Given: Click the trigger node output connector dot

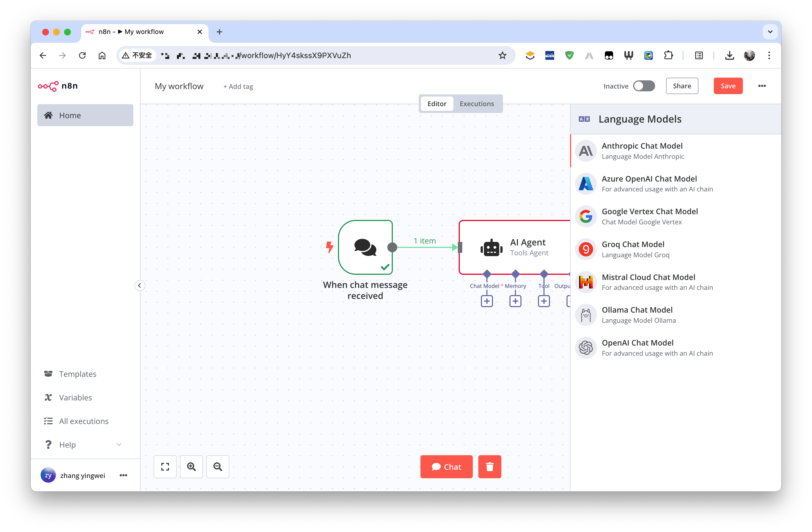Looking at the screenshot, I should pos(392,247).
